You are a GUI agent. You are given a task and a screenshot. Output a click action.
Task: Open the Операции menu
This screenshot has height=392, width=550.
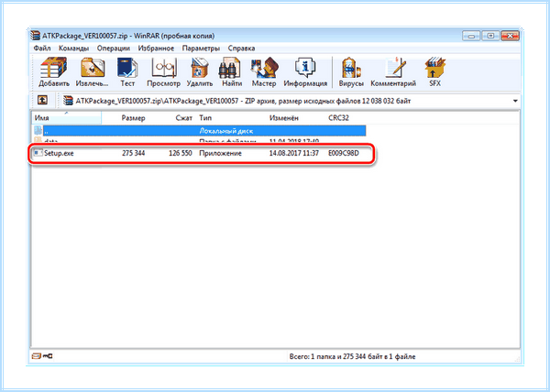click(x=114, y=48)
